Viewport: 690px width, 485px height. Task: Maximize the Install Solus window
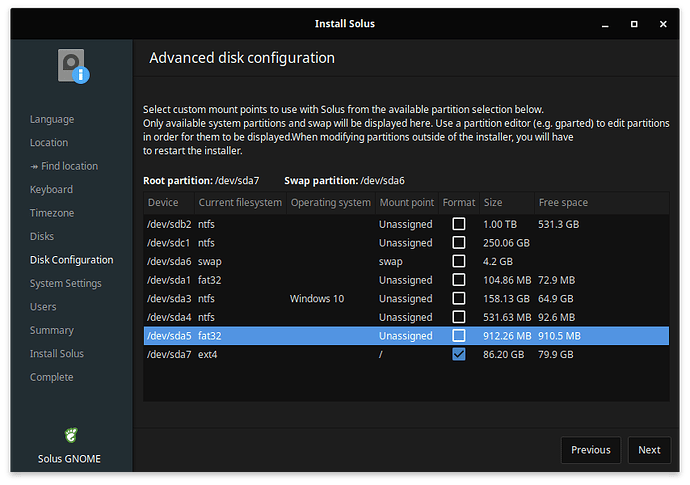coord(634,24)
